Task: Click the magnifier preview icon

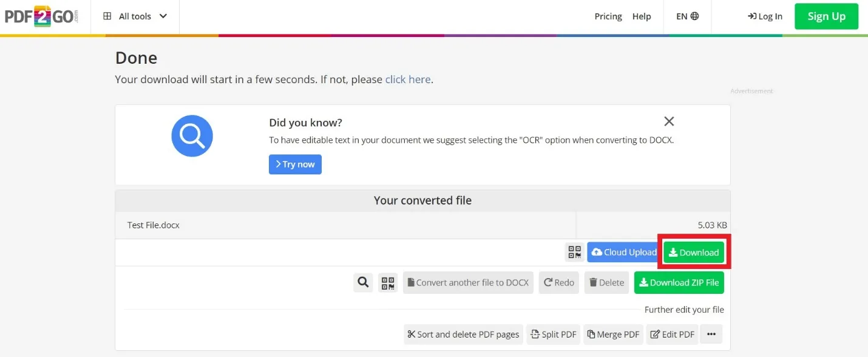Action: (363, 282)
